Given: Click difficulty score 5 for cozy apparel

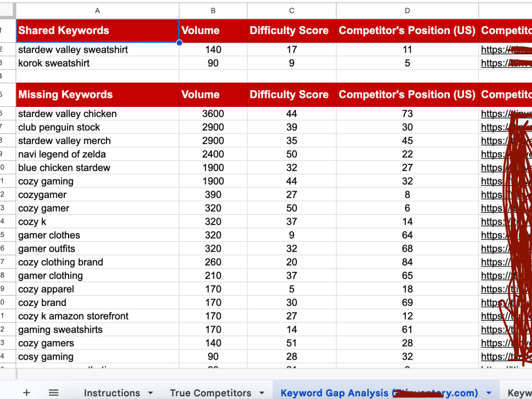Looking at the screenshot, I should (292, 289).
